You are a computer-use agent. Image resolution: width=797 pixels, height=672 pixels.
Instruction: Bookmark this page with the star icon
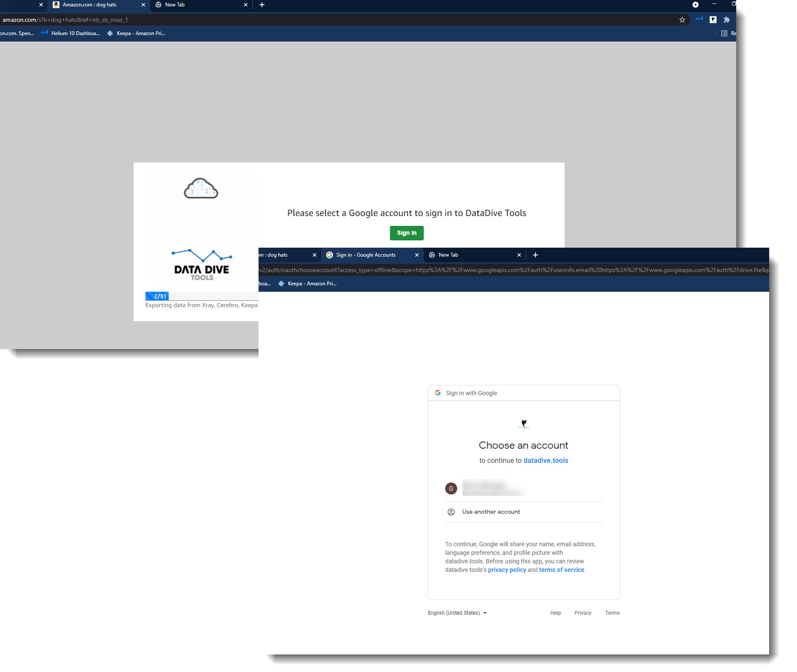[682, 20]
